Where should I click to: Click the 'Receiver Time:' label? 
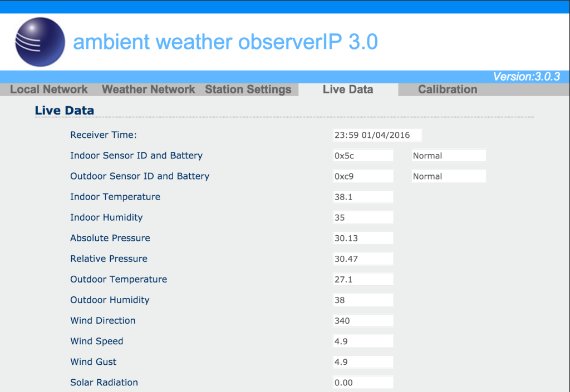click(104, 135)
